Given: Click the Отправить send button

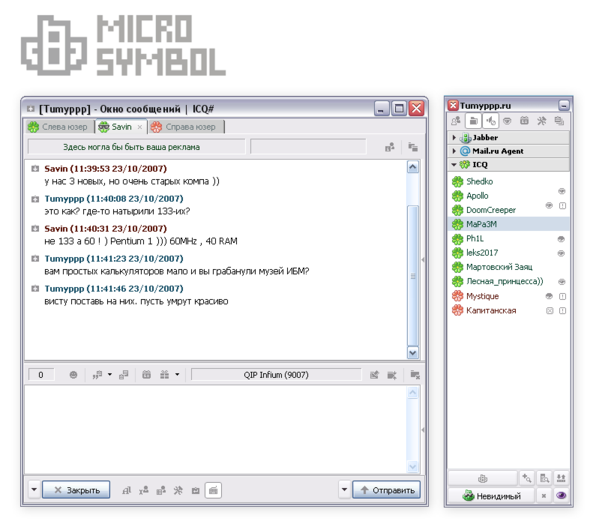Looking at the screenshot, I should pyautogui.click(x=386, y=490).
